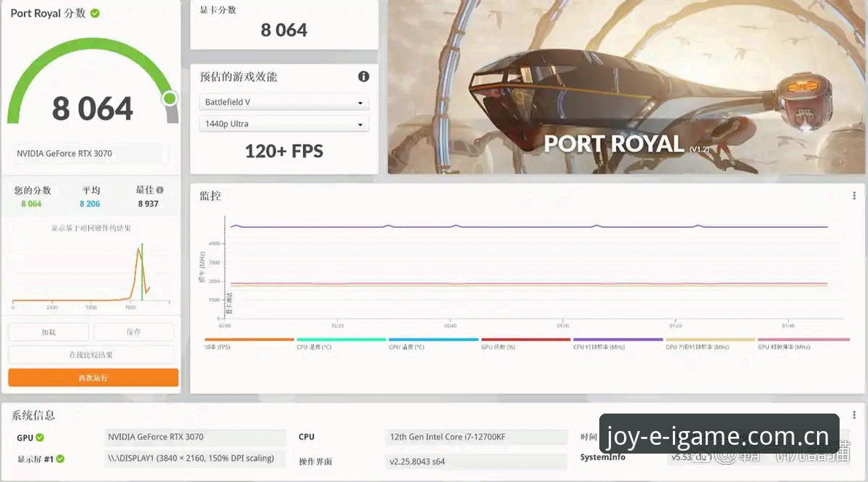
Task: Click your score value 8 064 in green
Action: pos(31,204)
